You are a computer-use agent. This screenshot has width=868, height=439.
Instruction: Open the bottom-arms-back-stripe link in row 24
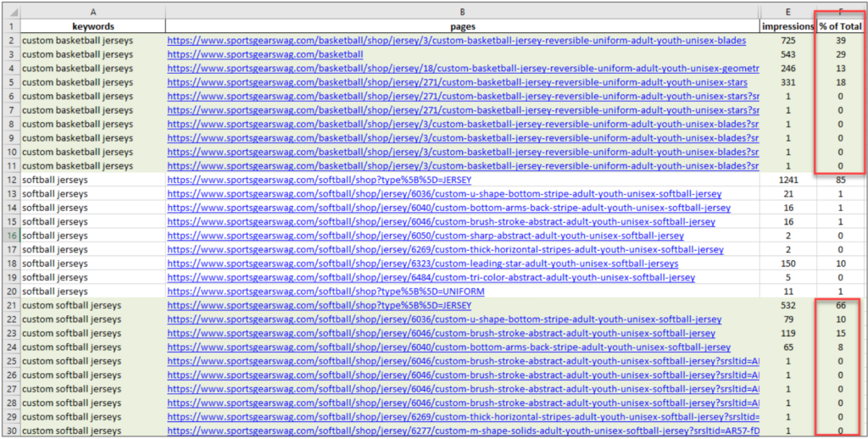coord(449,347)
